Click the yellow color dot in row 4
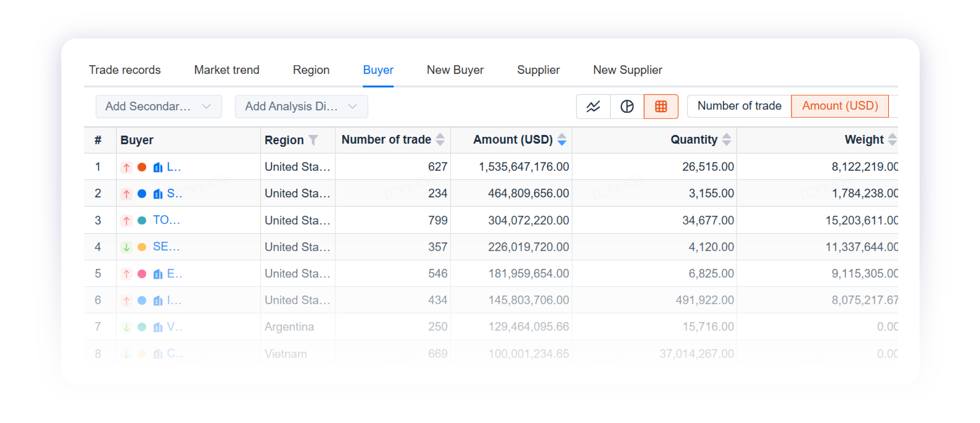Screen dimensions: 980x423 142,247
